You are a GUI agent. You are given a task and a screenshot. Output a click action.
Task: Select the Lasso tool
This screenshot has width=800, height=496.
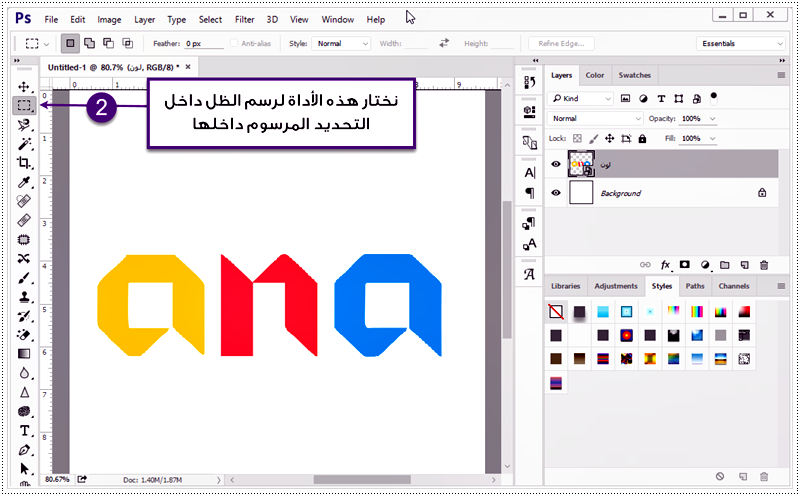point(23,125)
